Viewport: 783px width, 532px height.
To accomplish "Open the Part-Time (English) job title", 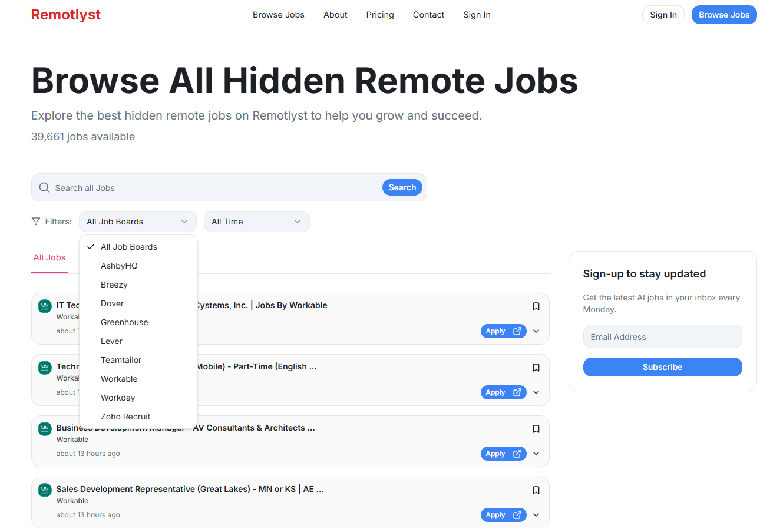I will tap(257, 366).
